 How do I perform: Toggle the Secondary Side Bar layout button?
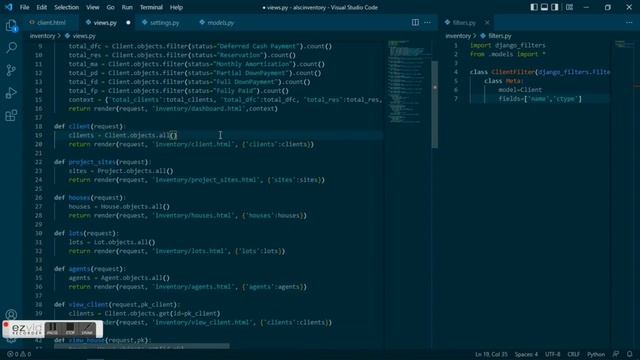pyautogui.click(x=555, y=7)
